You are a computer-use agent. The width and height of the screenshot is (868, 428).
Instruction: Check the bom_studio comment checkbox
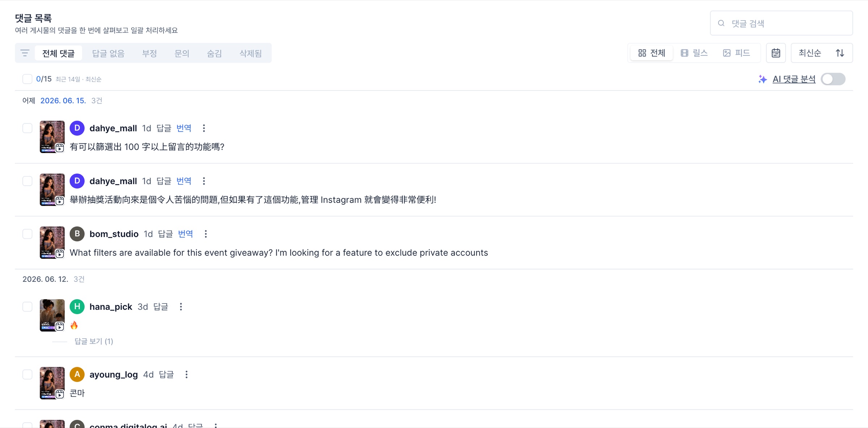(27, 234)
